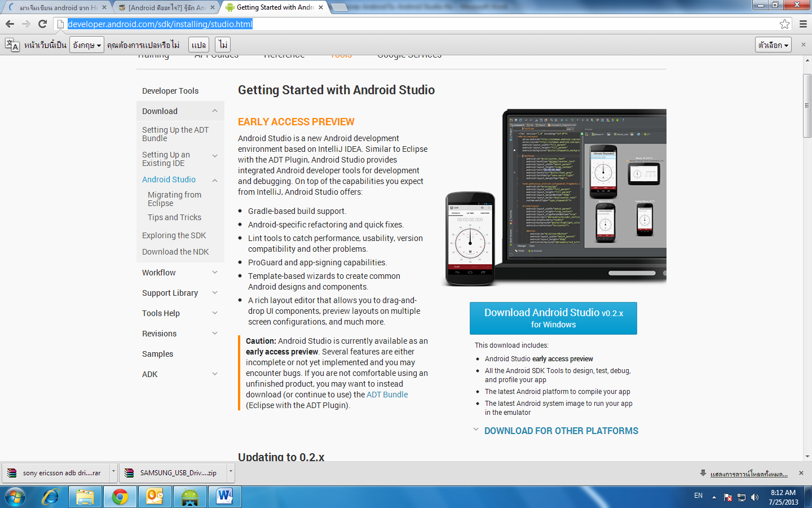Screen dimensions: 812x508
Task: Open dropdown arrow for SAMSUNG_USB download
Action: (230, 473)
